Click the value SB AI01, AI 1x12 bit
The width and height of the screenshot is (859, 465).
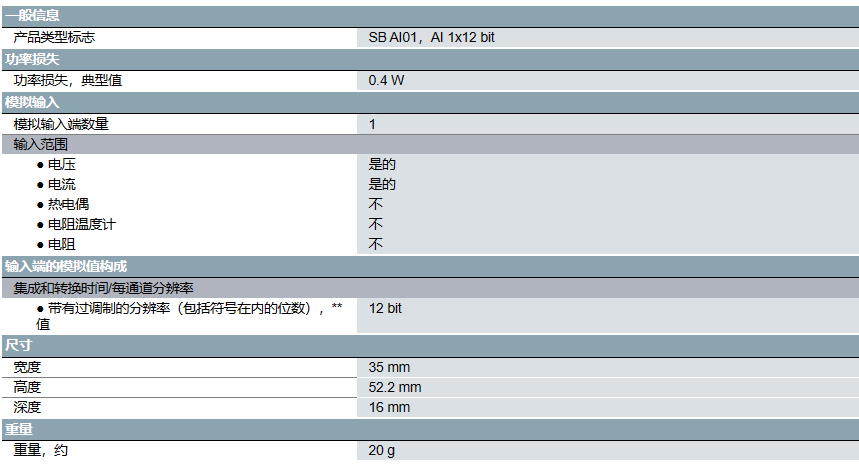coord(431,37)
